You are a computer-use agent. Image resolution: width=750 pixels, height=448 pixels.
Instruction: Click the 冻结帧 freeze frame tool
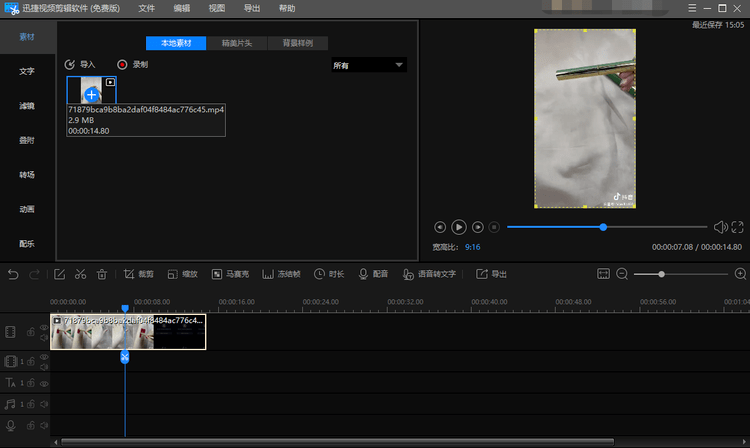[283, 274]
